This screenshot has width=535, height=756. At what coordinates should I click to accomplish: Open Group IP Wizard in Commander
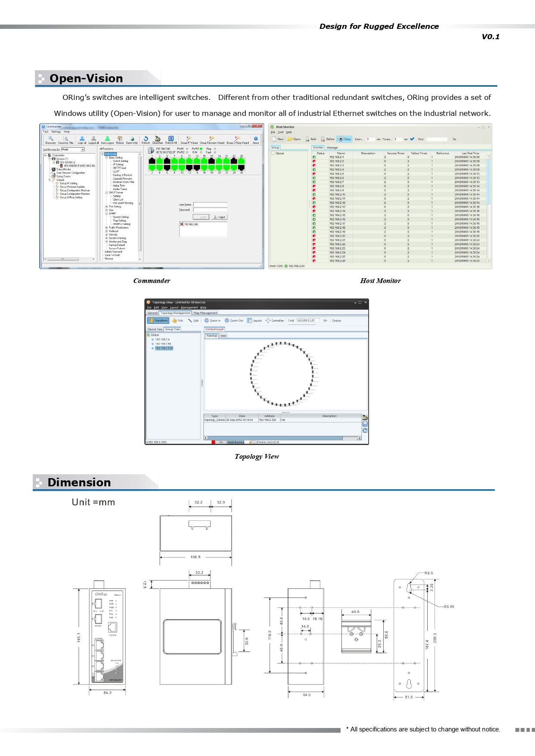pyautogui.click(x=189, y=140)
